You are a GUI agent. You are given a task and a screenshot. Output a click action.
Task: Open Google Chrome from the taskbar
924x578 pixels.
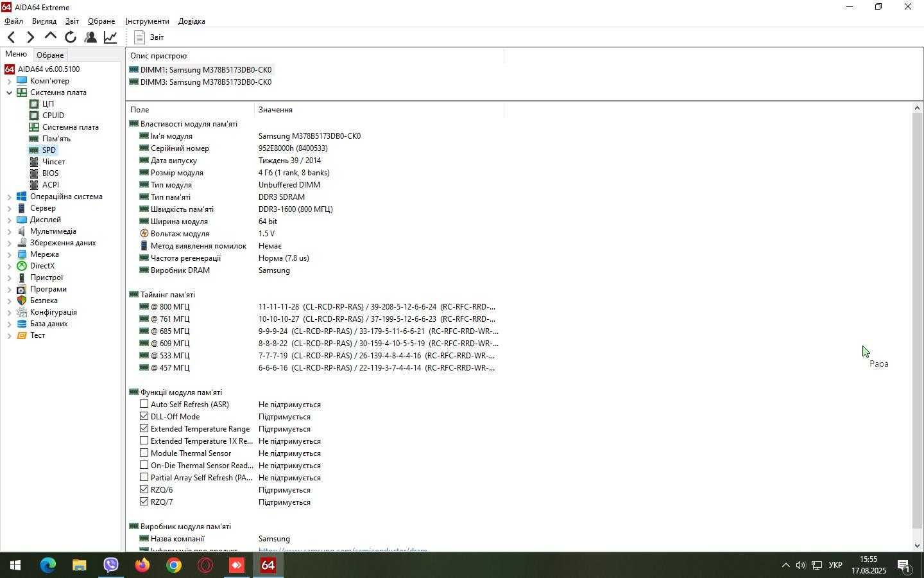point(174,565)
